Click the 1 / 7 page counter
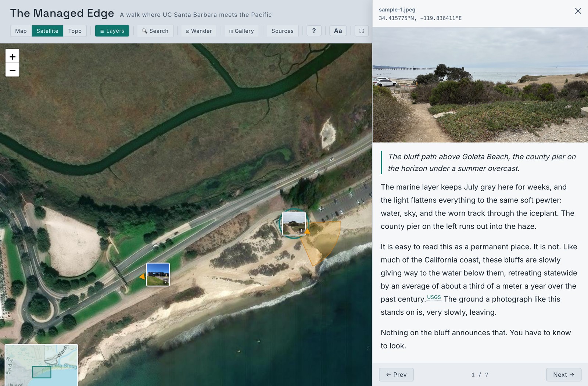 480,375
